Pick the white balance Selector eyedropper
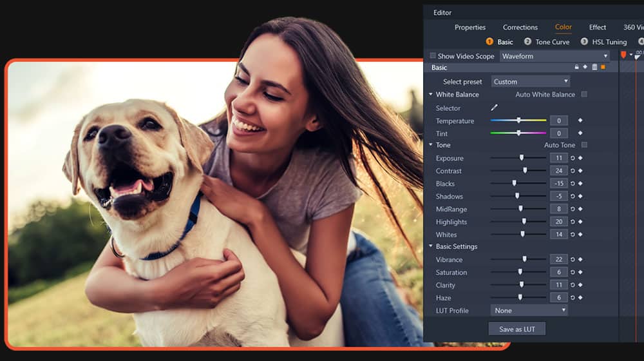The height and width of the screenshot is (361, 644). (x=495, y=108)
